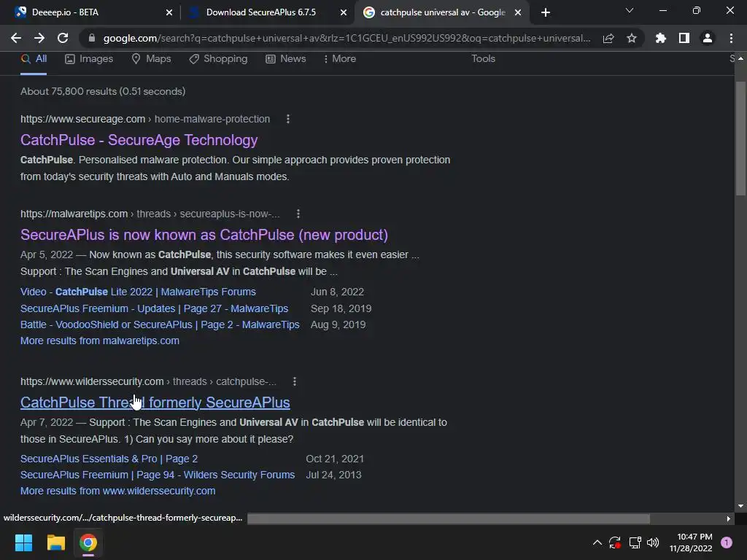Click Chrome icon in taskbar
Image resolution: width=747 pixels, height=560 pixels.
(88, 542)
